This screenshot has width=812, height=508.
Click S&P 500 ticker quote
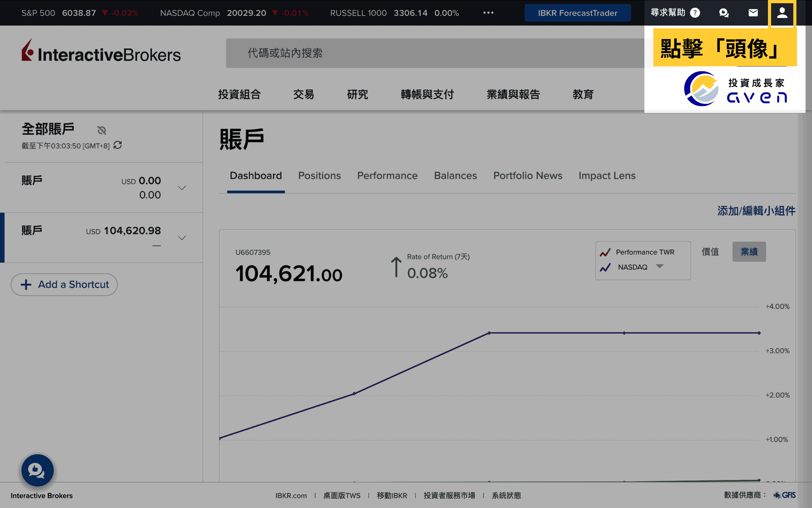click(x=80, y=13)
